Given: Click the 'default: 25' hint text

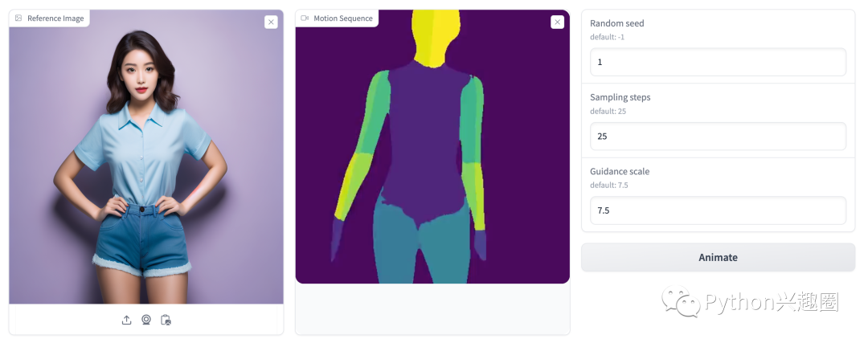Looking at the screenshot, I should point(608,111).
